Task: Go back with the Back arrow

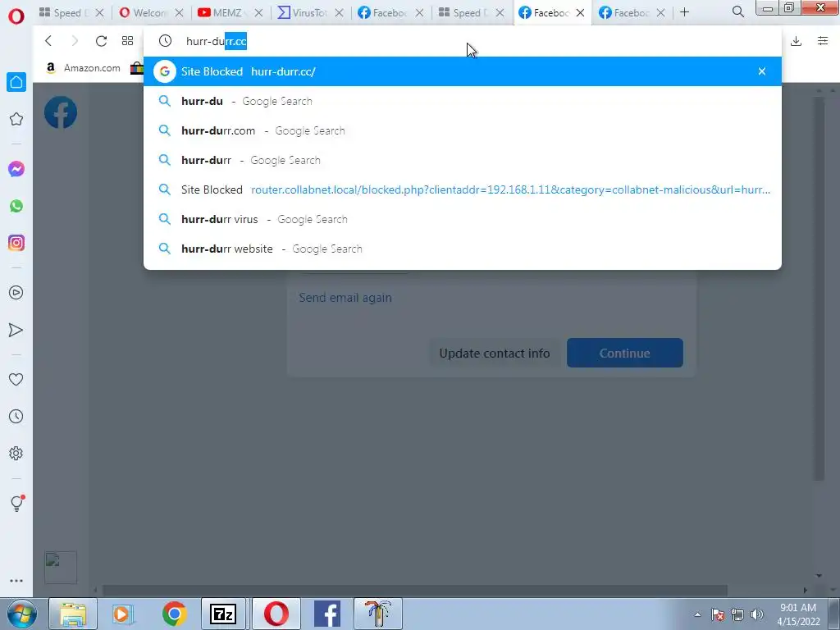Action: point(48,41)
